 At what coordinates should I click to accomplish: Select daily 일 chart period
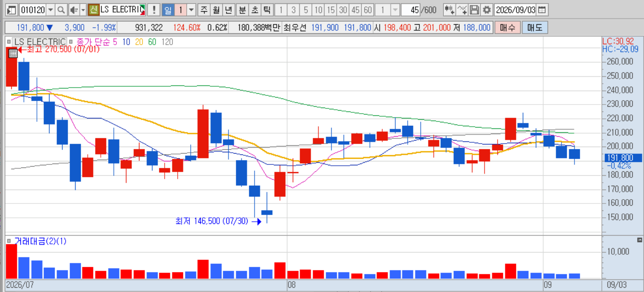[x=167, y=10]
